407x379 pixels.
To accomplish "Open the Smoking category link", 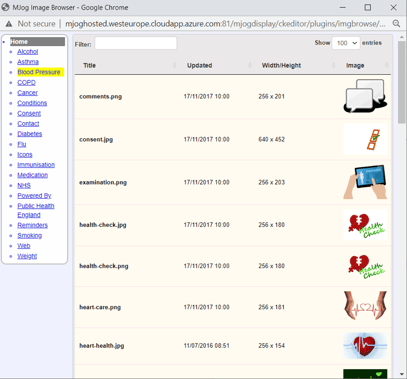I will tap(30, 236).
